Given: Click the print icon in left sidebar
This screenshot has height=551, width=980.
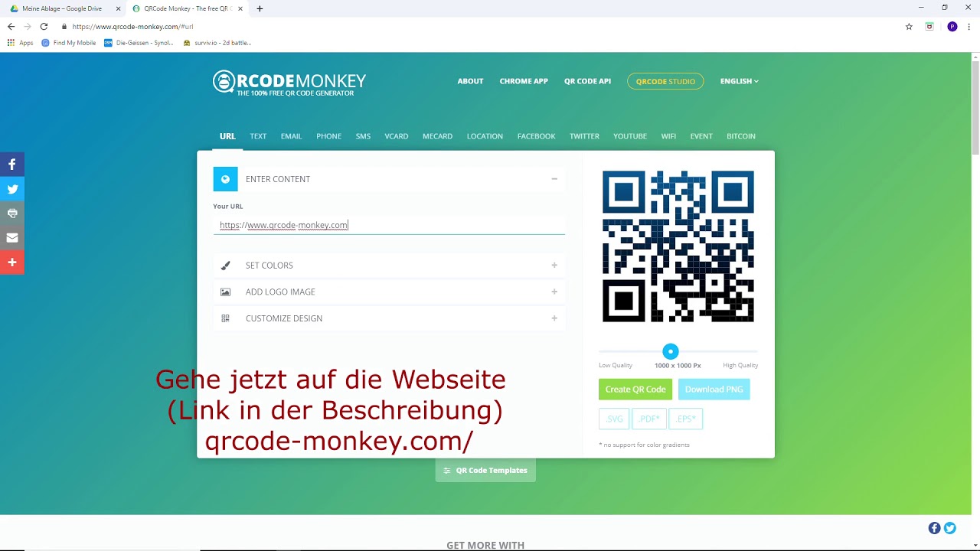Looking at the screenshot, I should click(12, 214).
